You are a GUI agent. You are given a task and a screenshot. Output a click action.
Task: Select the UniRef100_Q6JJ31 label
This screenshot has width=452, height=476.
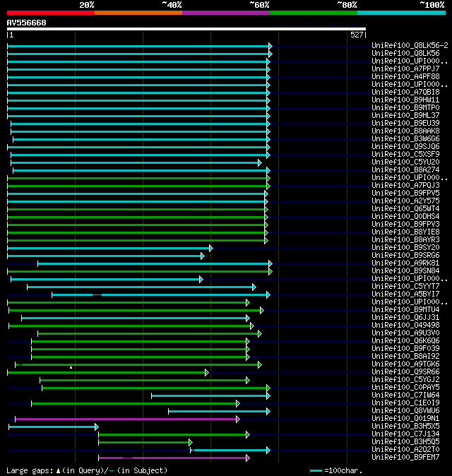[x=405, y=318]
